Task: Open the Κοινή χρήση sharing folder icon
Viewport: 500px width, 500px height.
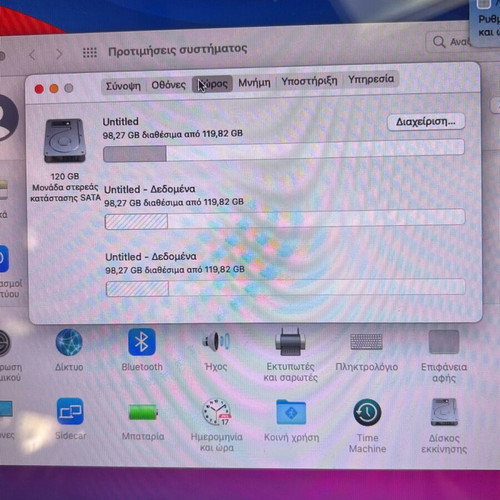Action: click(x=291, y=412)
